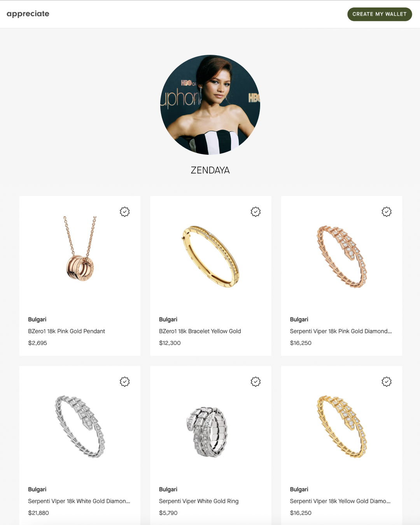Select the white gold Serpenti ring image

(x=207, y=432)
